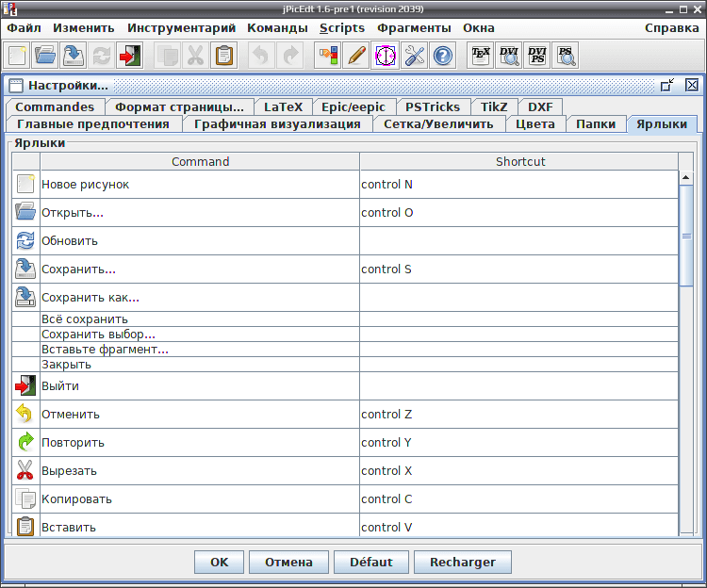The height and width of the screenshot is (588, 707).
Task: Click the shortcuts table scrollbar up arrow
Action: click(x=686, y=177)
